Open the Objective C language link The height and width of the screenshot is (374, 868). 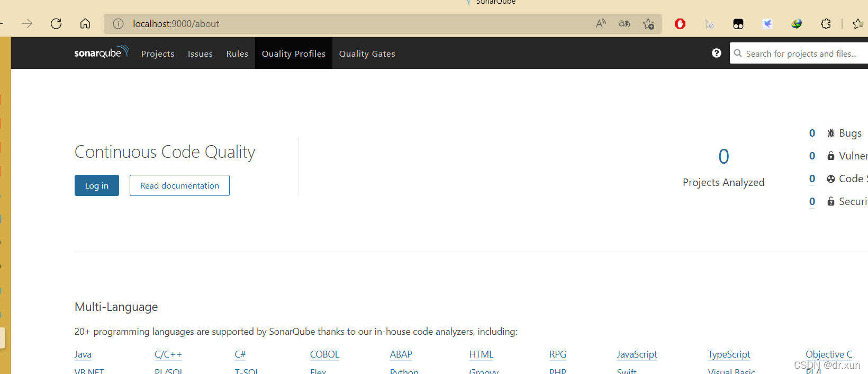pos(829,354)
